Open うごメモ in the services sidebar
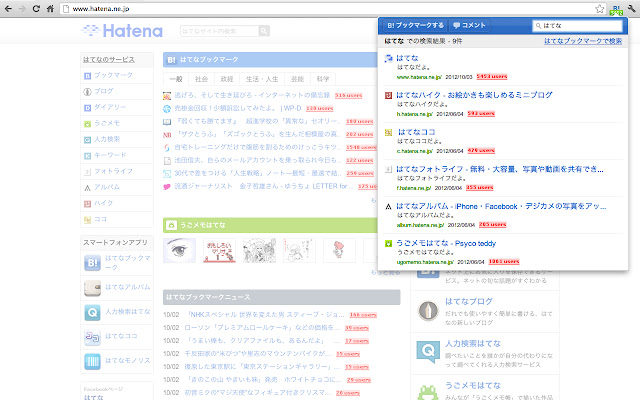 pyautogui.click(x=107, y=123)
